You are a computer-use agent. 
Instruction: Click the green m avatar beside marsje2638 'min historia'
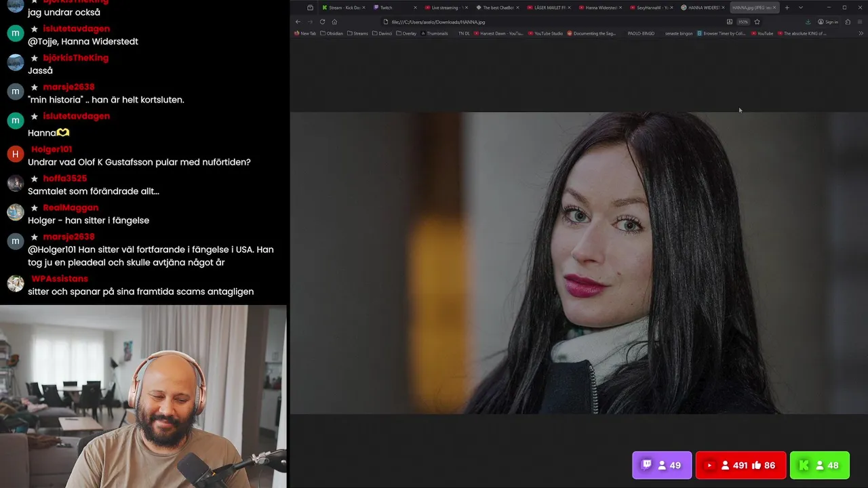point(16,91)
